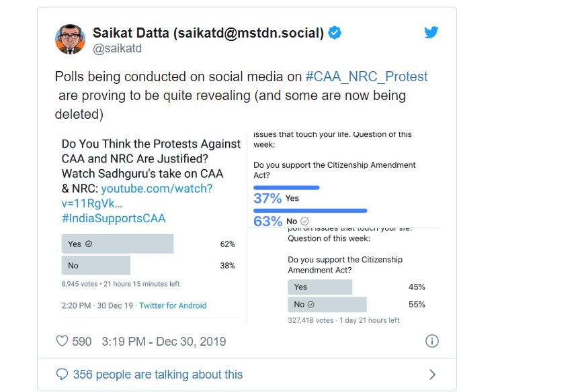Open the tweet info circle icon
Viewport: 580px width, 392px height.
(x=432, y=341)
